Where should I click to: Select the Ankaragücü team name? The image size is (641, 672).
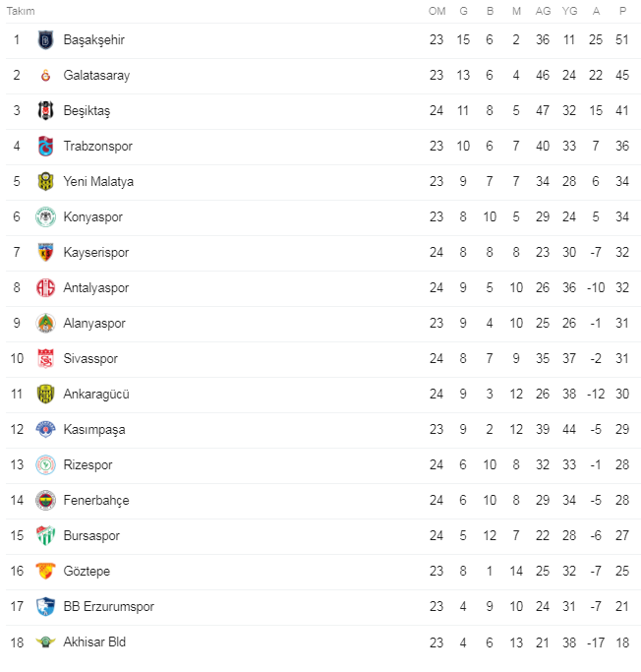tap(96, 394)
